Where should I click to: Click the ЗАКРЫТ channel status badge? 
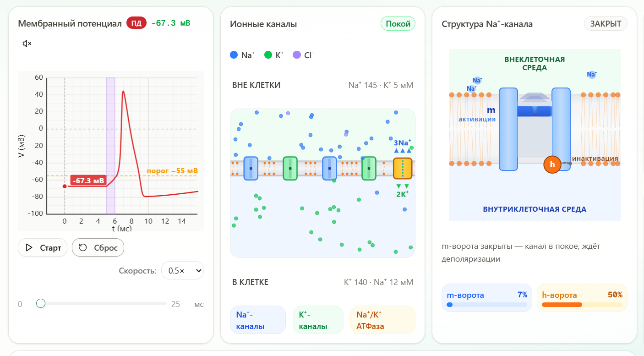click(606, 24)
